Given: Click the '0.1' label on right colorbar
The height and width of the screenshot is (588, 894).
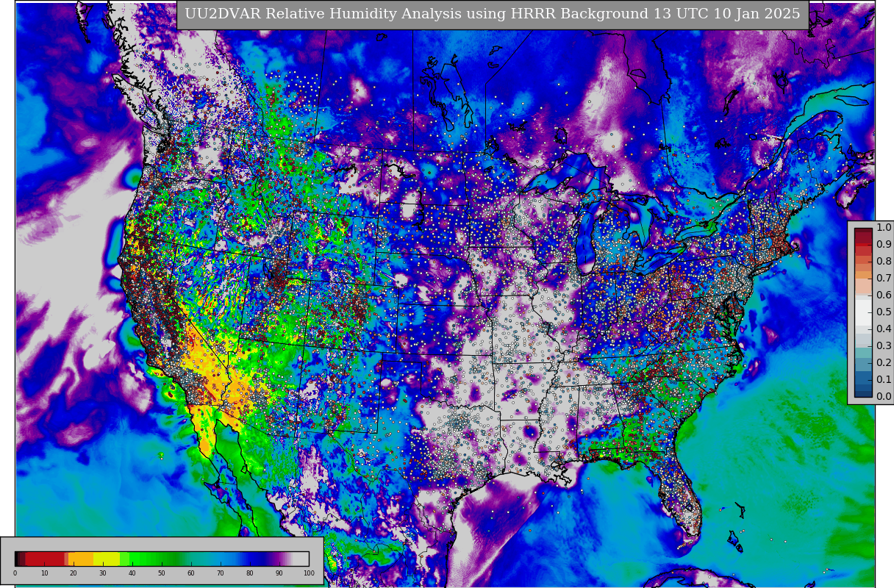Looking at the screenshot, I should click(x=884, y=380).
